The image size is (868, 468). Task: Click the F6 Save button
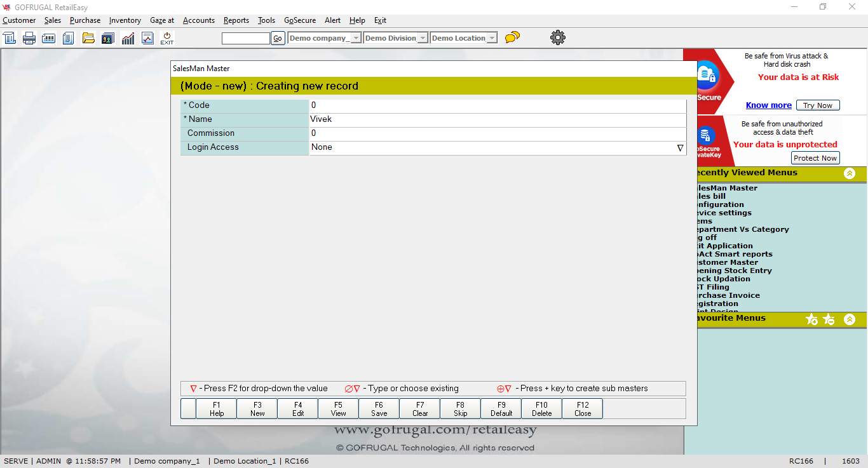(379, 409)
